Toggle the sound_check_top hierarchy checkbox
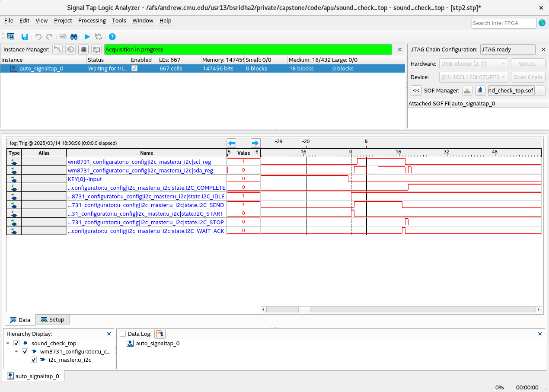Screen dimensions: 549x392 pos(16,343)
